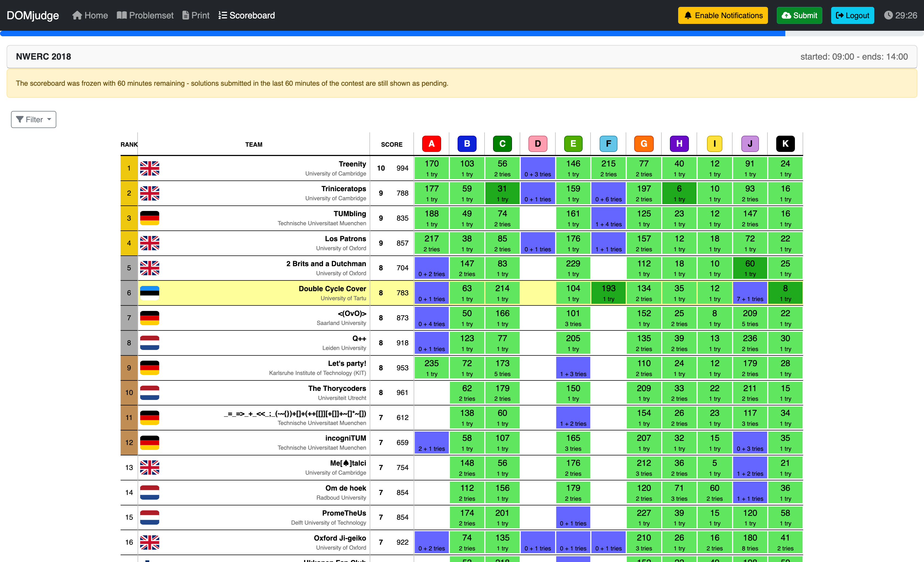The height and width of the screenshot is (562, 924).
Task: Click the bell icon on Enable Notifications
Action: pyautogui.click(x=688, y=15)
